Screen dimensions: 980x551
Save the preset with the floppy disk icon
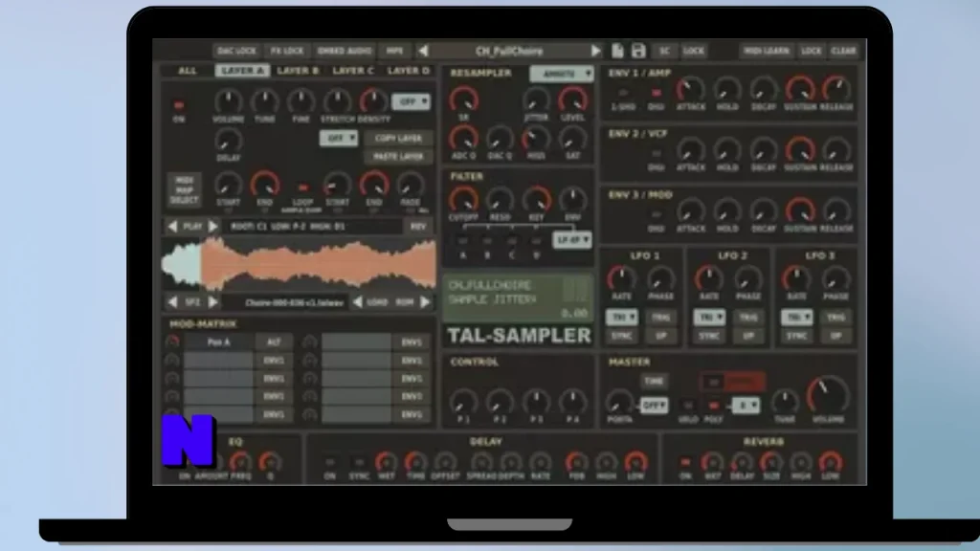point(638,51)
